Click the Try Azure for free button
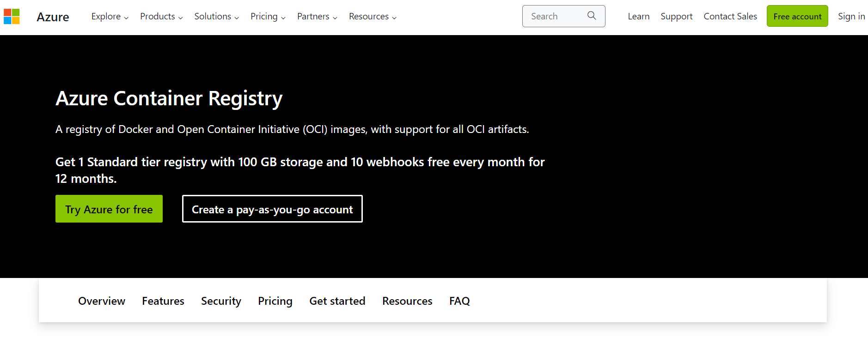 [109, 209]
